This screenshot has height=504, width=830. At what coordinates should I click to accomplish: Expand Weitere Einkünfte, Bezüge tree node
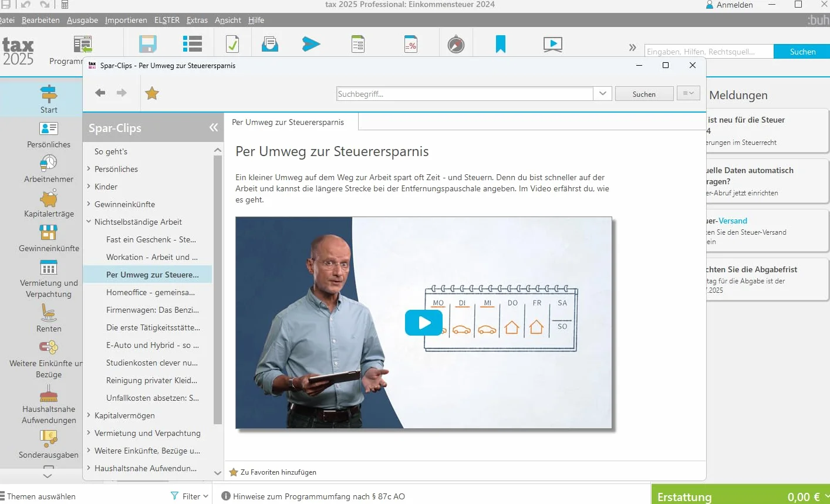tap(89, 451)
